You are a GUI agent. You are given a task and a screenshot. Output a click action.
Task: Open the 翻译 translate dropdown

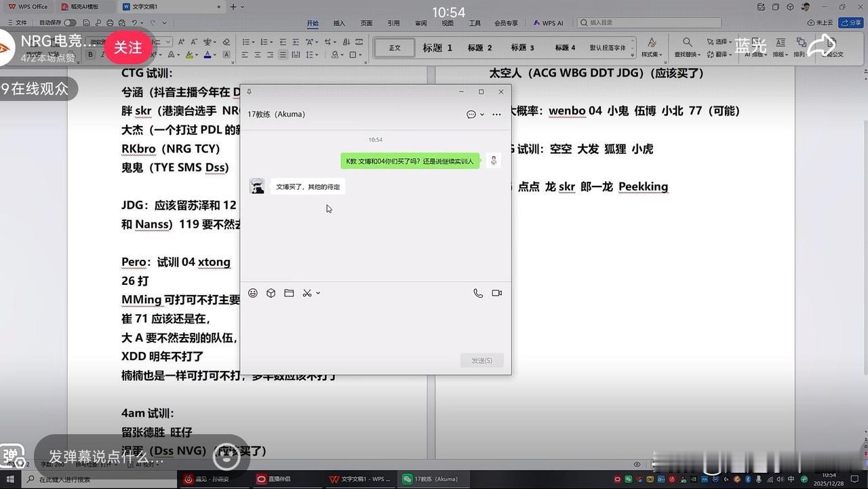(720, 54)
